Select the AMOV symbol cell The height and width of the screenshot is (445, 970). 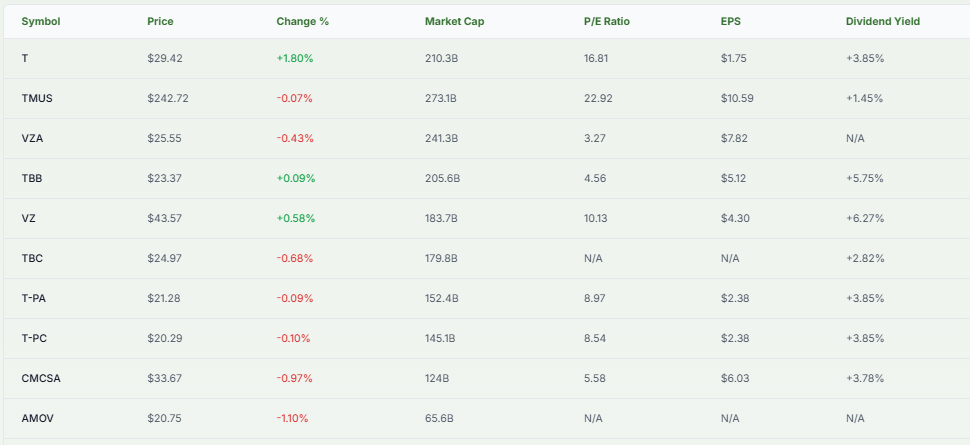pos(38,418)
